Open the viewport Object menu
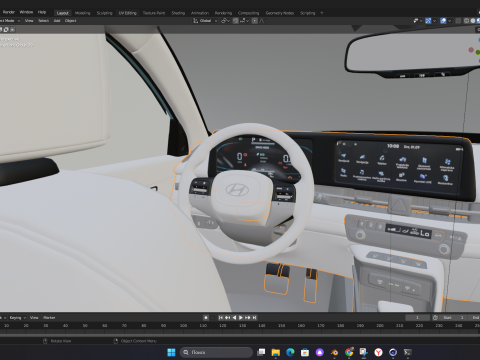 [70, 21]
